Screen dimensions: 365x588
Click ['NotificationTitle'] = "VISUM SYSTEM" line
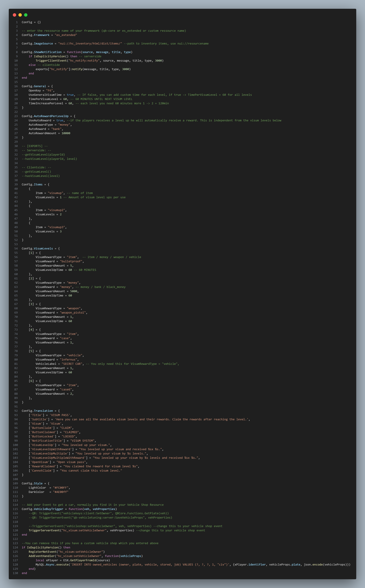click(62, 441)
